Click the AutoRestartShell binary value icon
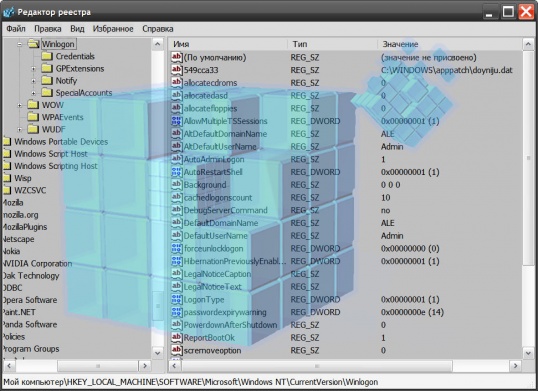 [176, 172]
